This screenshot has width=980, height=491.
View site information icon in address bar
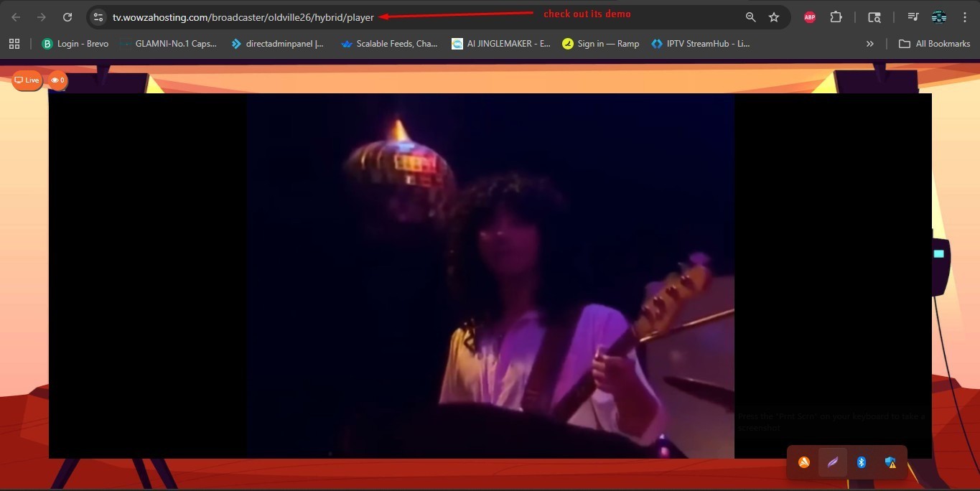coord(98,17)
